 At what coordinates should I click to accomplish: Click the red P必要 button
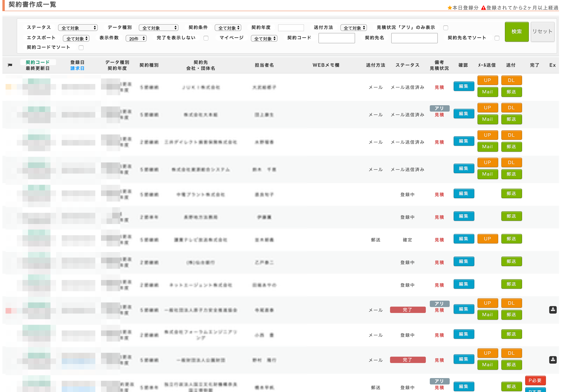point(535,380)
